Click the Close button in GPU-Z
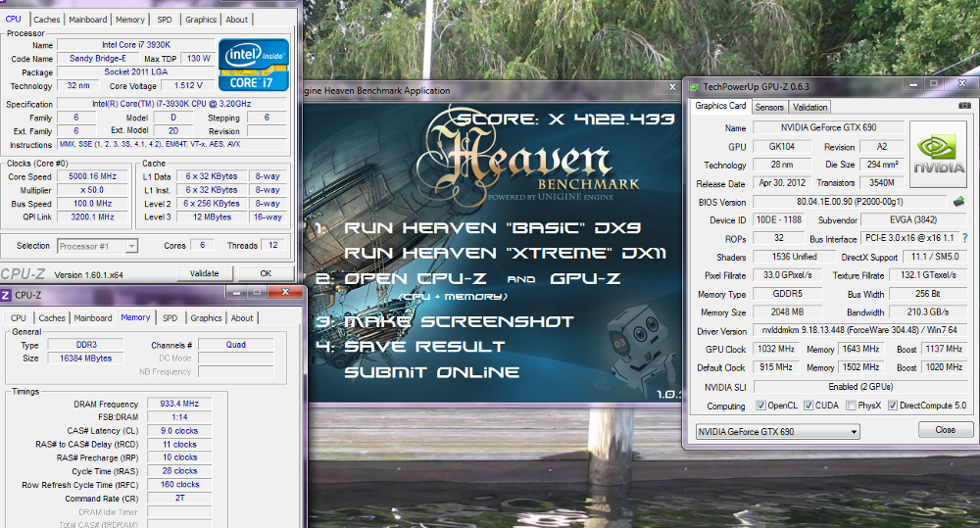The width and height of the screenshot is (980, 528). pos(946,430)
